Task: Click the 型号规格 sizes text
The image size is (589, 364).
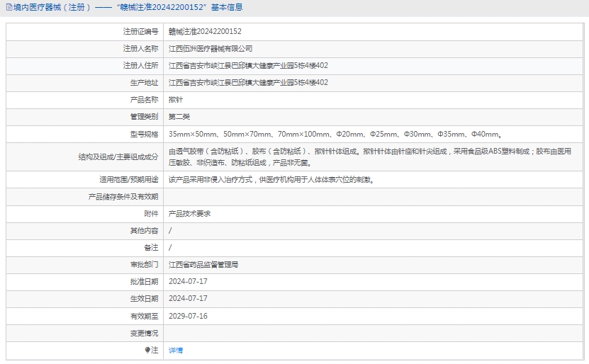Action: (336, 134)
